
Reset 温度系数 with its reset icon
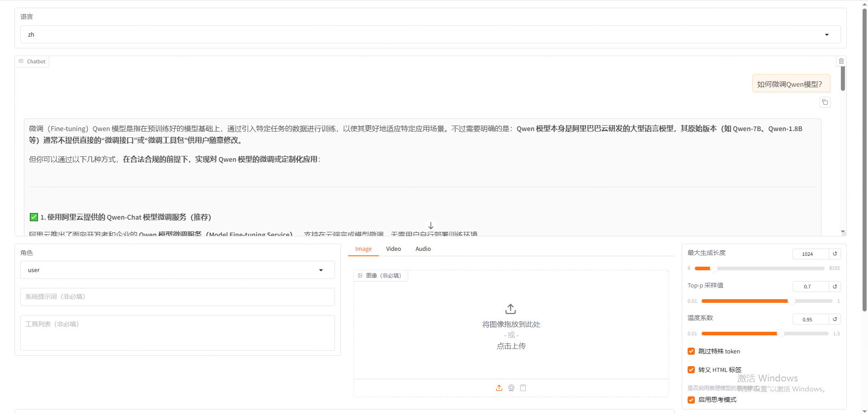click(x=835, y=319)
